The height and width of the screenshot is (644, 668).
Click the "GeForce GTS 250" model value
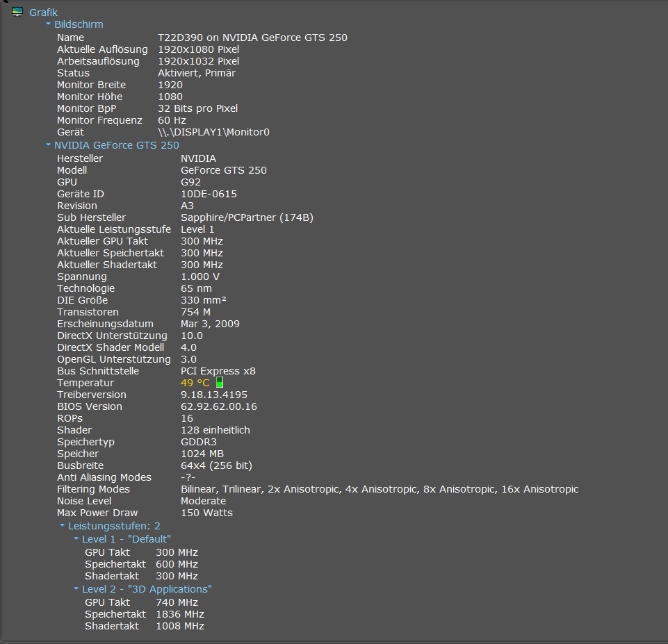coord(224,170)
